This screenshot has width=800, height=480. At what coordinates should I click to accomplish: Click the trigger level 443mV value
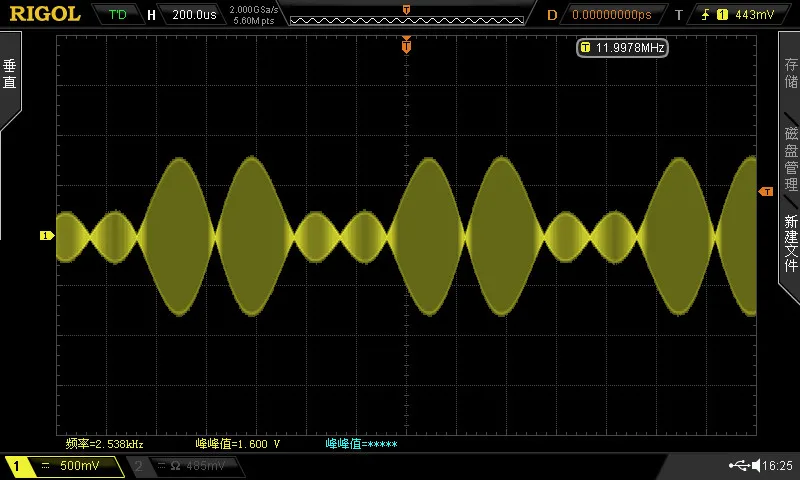click(x=755, y=15)
